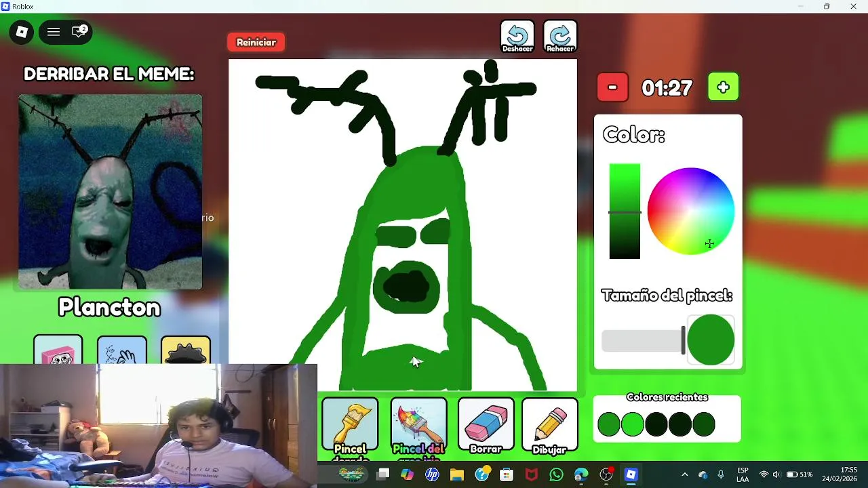This screenshot has width=868, height=488.
Task: Open Copilot from the taskbar
Action: [x=408, y=474]
